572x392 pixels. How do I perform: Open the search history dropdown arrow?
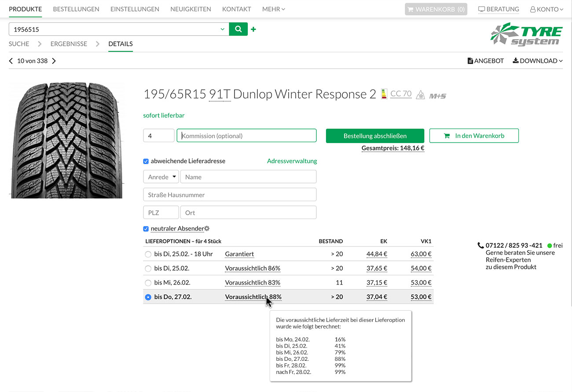tap(222, 29)
